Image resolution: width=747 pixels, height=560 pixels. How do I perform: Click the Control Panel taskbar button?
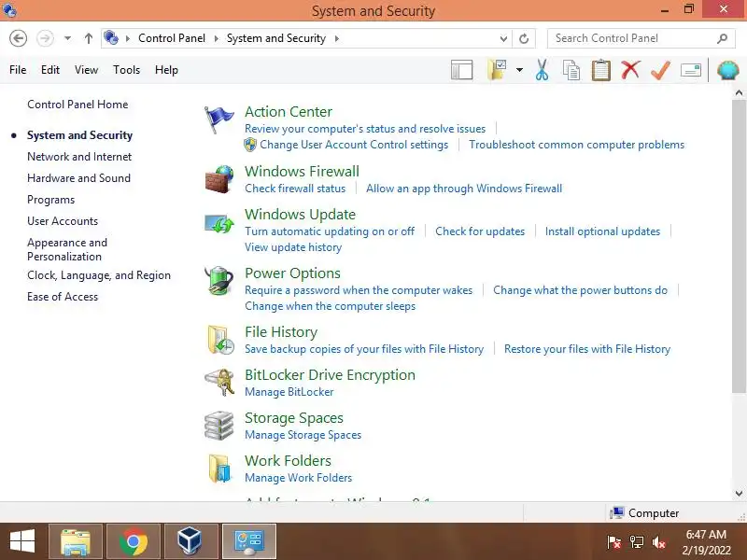click(x=249, y=541)
